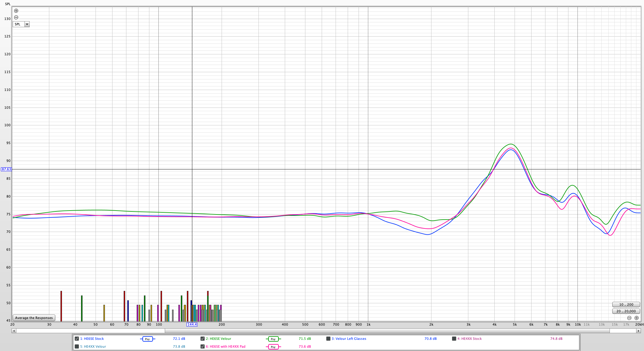Click the zoom-in icon at top-left of graph
The width and height of the screenshot is (644, 351).
coord(16,11)
